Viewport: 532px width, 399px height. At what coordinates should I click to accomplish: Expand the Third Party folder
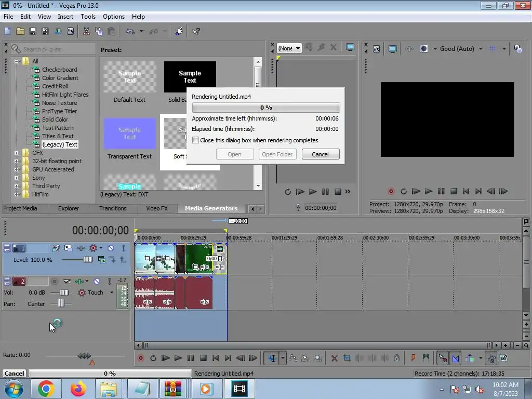pyautogui.click(x=16, y=187)
